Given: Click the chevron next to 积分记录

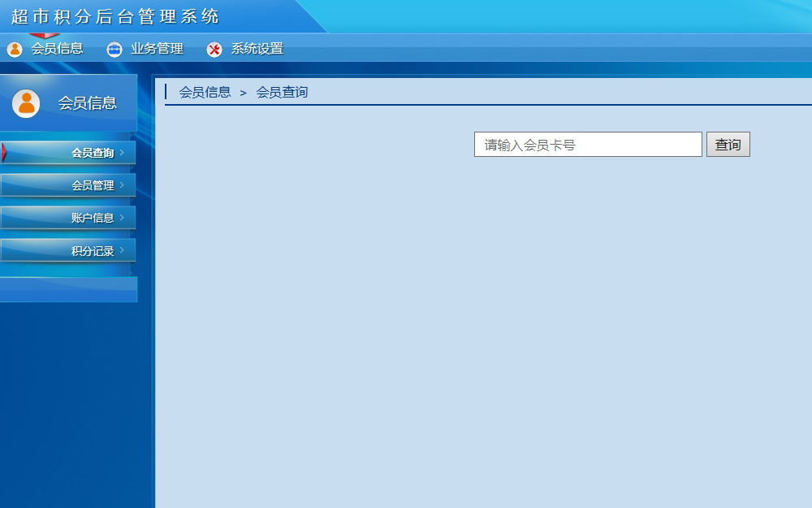Looking at the screenshot, I should coord(122,250).
